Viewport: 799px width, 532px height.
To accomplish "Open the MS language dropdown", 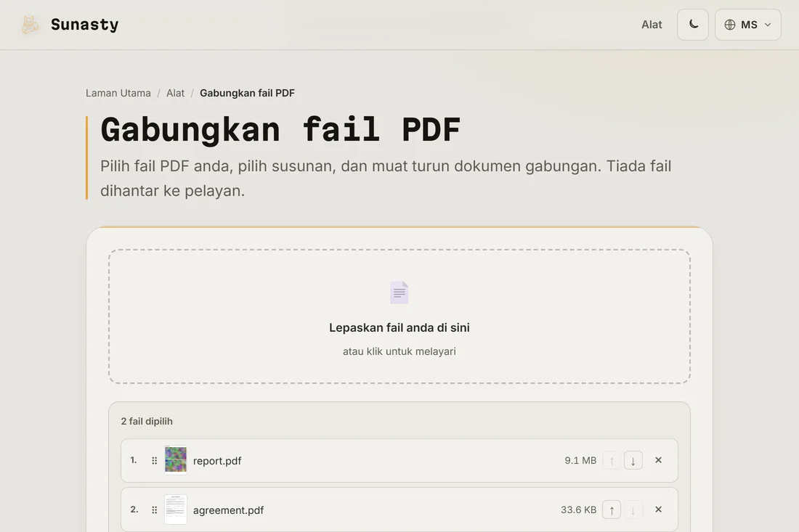I will tap(747, 25).
